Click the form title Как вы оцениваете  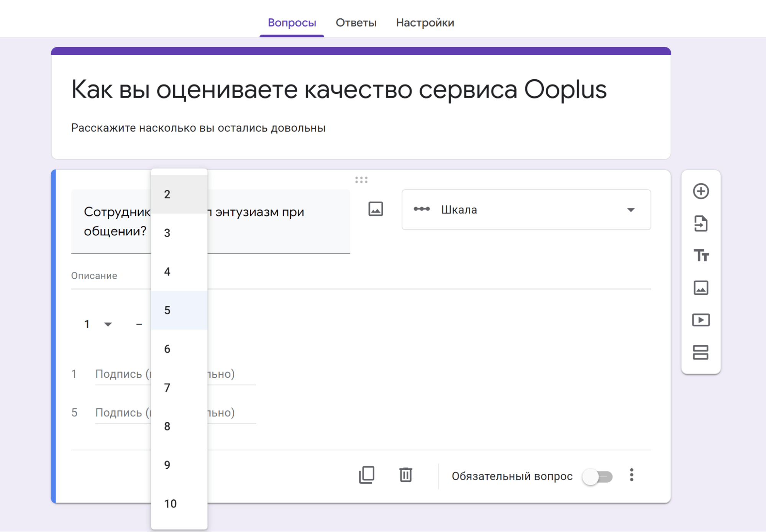point(339,90)
